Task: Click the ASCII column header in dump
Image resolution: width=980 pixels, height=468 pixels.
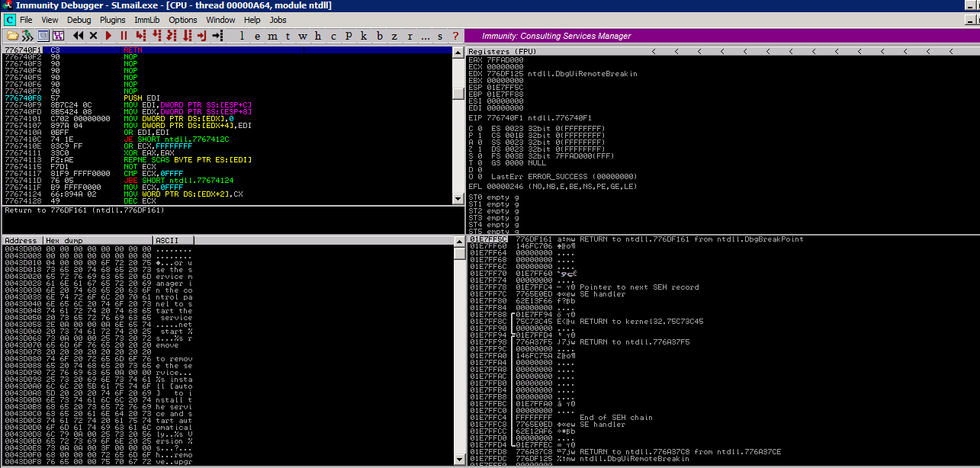Action: [174, 240]
